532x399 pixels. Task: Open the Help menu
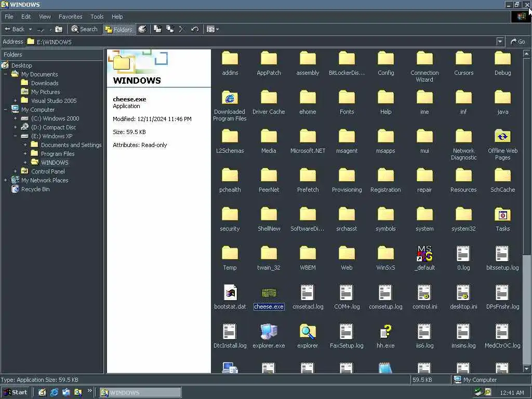tap(117, 17)
